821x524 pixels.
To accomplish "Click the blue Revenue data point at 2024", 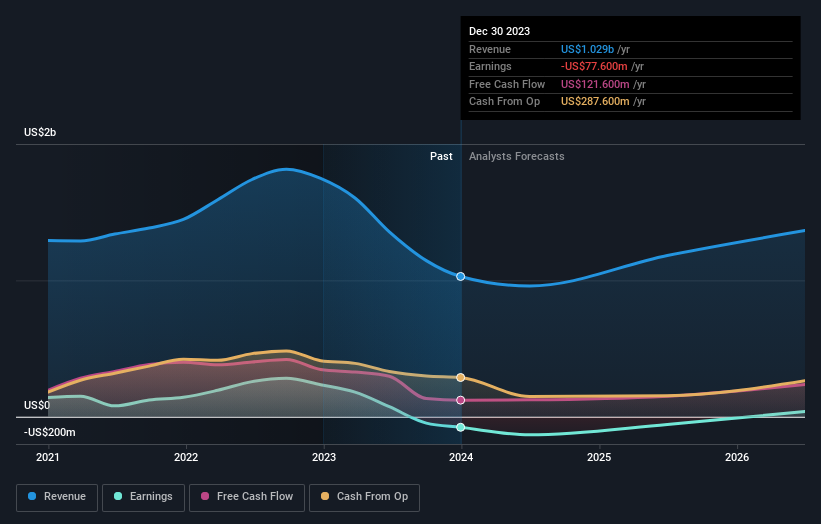I will tap(460, 276).
